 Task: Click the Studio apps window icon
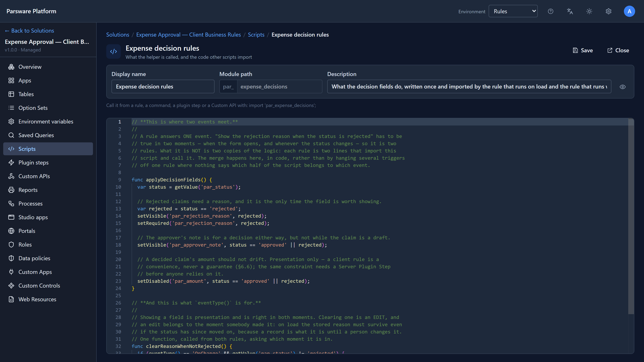(x=11, y=217)
